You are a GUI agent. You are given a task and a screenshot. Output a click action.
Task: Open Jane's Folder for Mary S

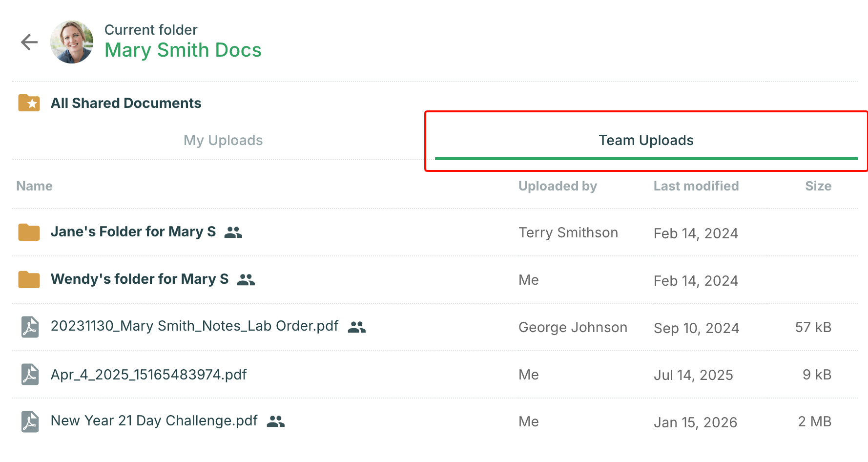tap(133, 231)
